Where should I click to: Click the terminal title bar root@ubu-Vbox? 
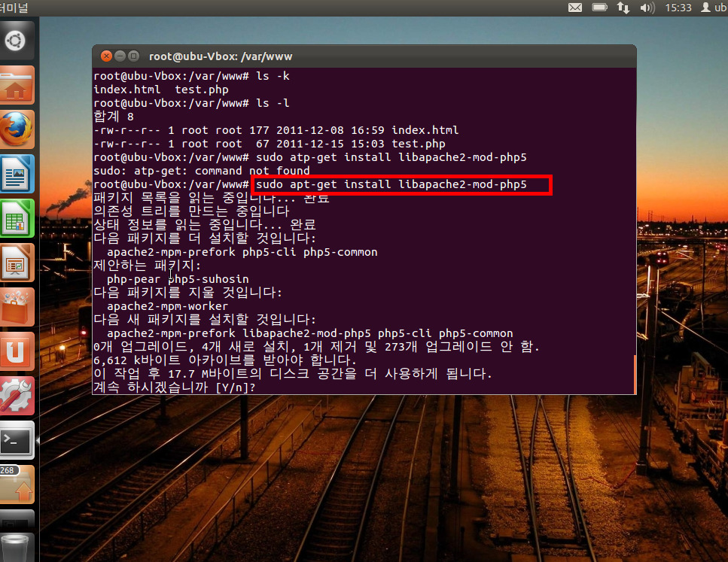[361, 56]
